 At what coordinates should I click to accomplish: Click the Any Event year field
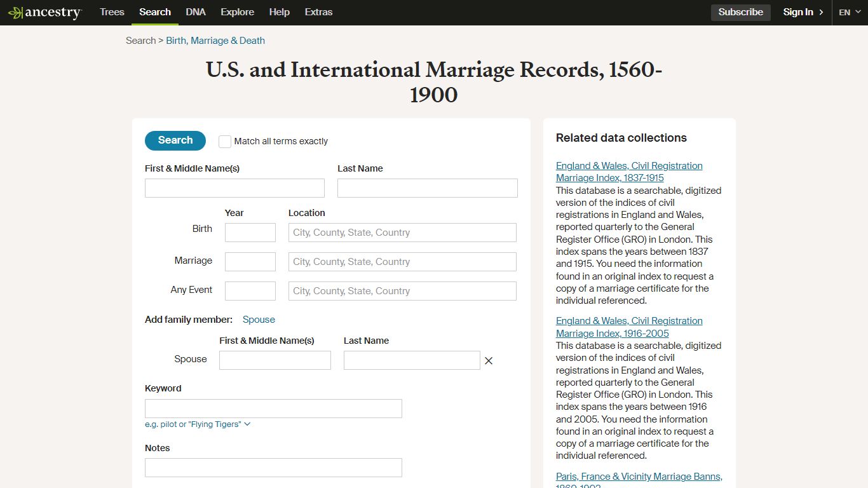click(x=250, y=291)
